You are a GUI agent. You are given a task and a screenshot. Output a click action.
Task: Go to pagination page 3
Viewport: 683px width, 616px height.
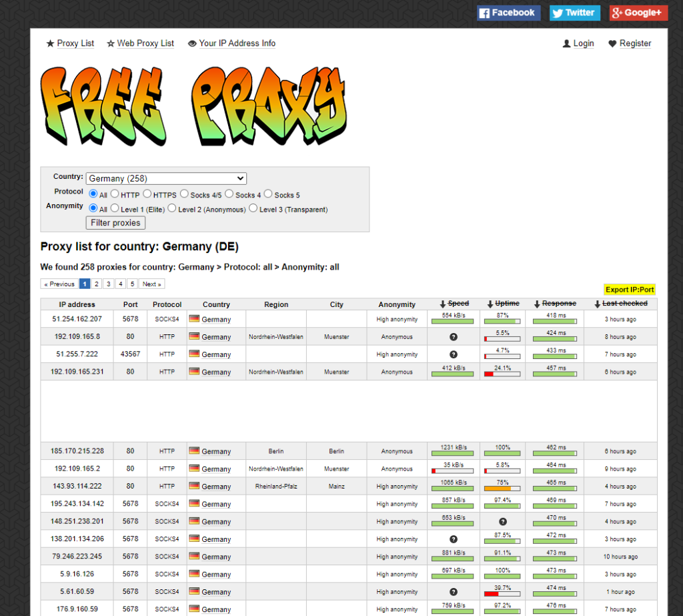tap(109, 284)
